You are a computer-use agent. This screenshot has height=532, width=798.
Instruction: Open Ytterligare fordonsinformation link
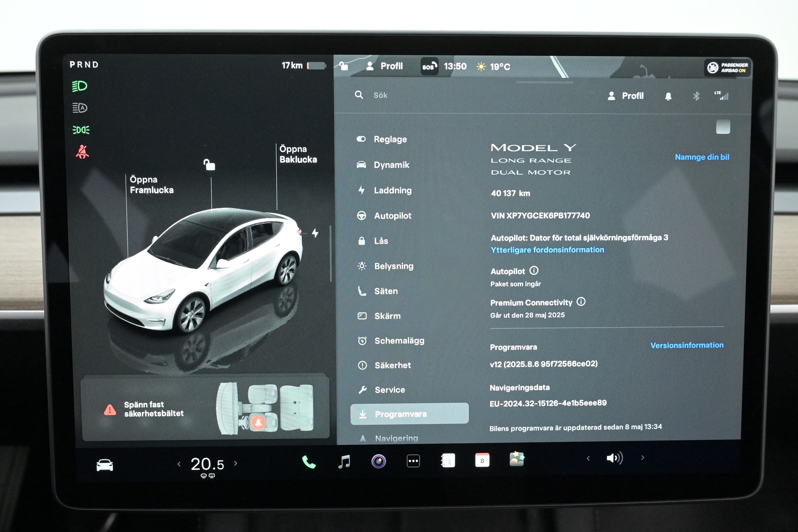point(547,250)
